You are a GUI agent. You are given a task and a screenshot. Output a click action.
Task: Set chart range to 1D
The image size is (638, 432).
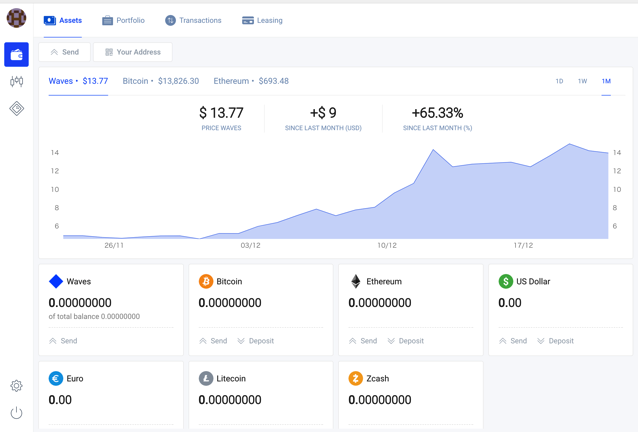(559, 81)
